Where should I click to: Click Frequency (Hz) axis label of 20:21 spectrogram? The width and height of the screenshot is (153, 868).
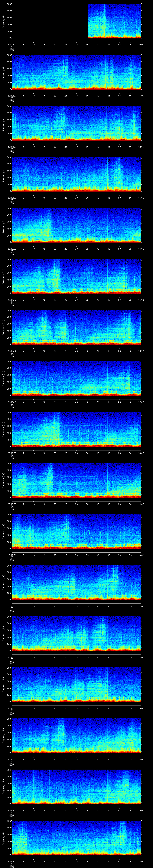[3, 633]
